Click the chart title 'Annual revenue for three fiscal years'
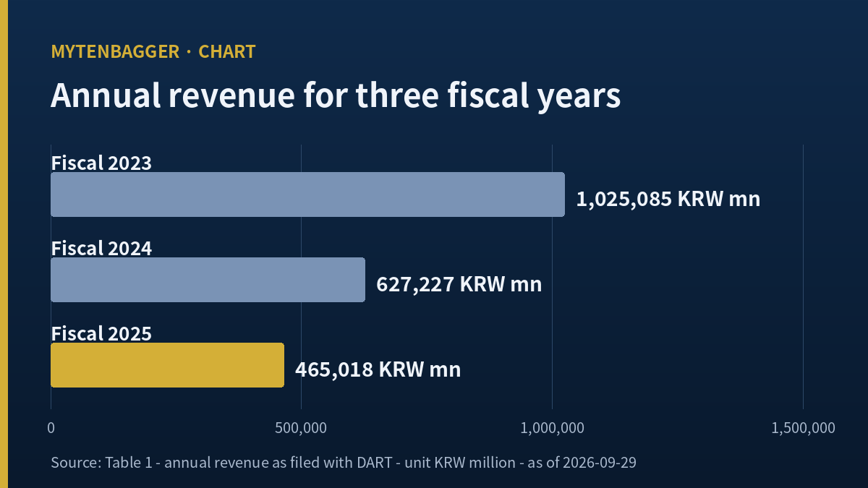868x488 pixels. (336, 95)
